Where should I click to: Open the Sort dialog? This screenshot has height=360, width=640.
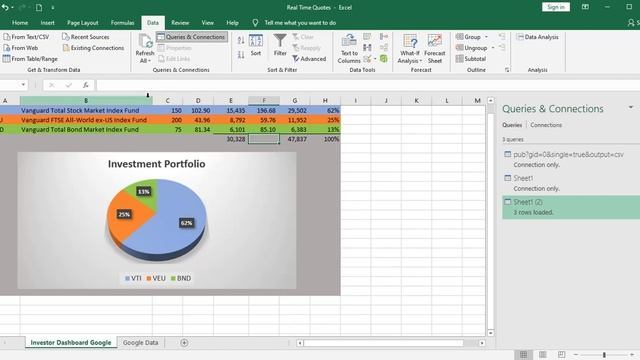click(256, 45)
